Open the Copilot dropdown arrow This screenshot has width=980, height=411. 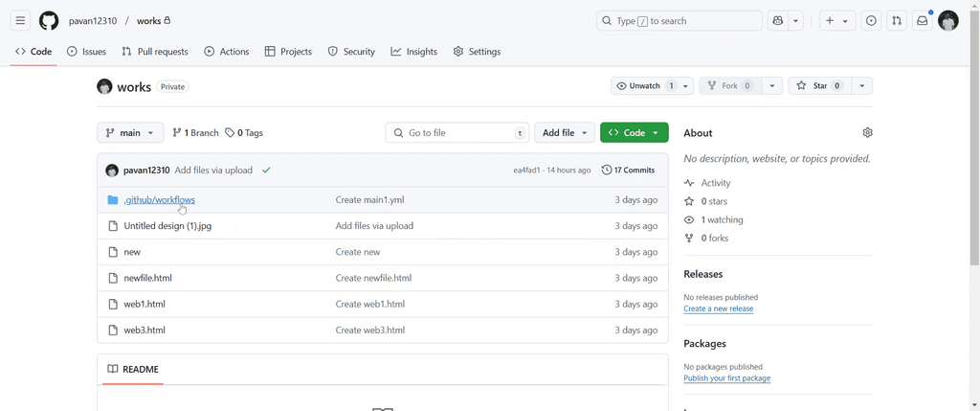coord(795,21)
